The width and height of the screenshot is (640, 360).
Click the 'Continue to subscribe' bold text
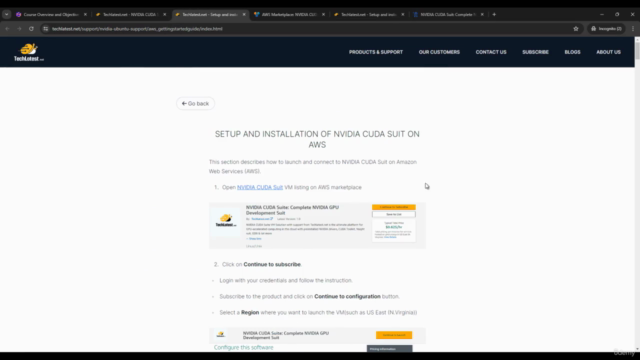coord(272,264)
